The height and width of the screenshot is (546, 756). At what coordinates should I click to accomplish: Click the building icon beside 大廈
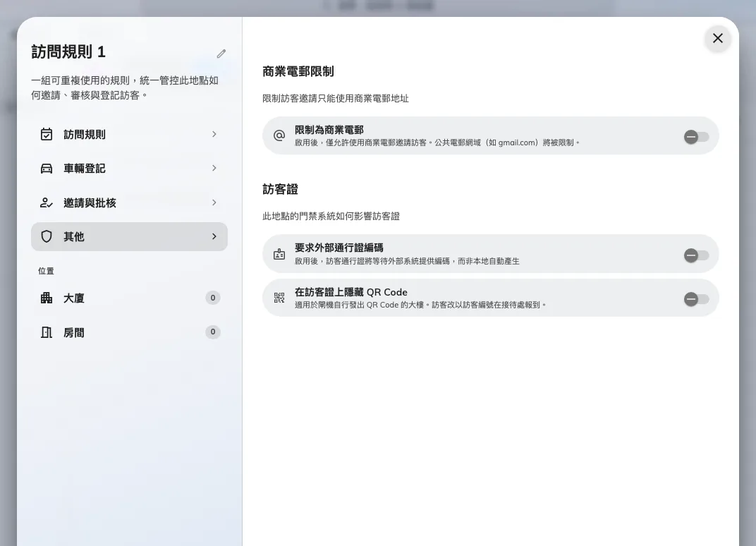coord(47,298)
